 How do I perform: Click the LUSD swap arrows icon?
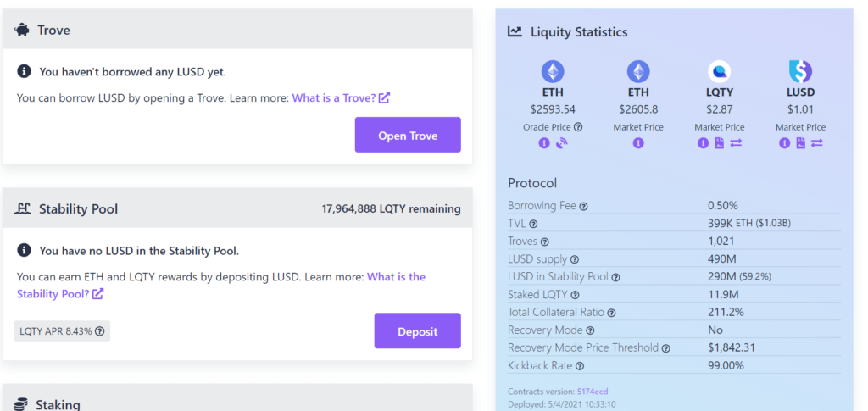tap(817, 143)
